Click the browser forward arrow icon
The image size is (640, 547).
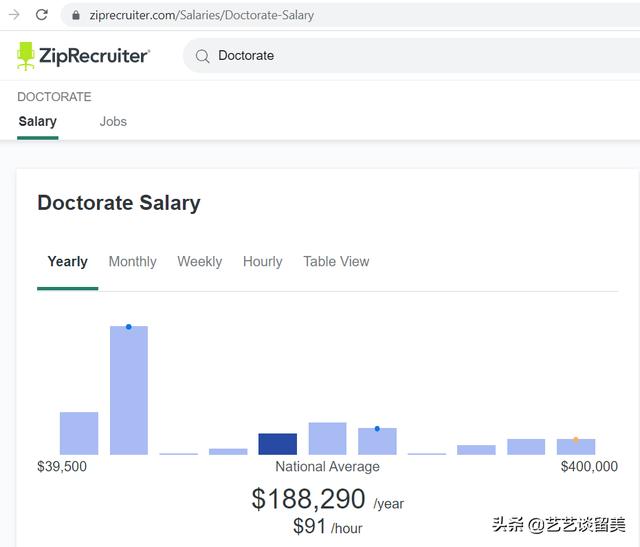(14, 15)
